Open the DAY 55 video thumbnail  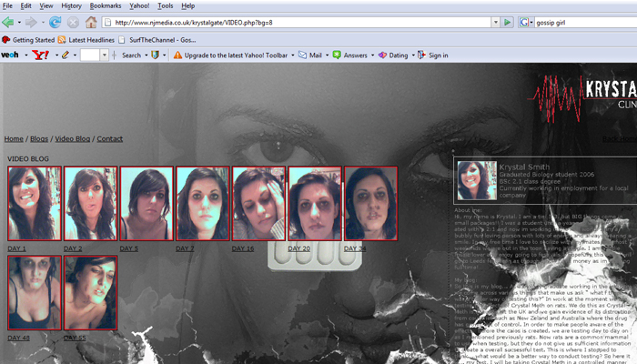coord(91,292)
